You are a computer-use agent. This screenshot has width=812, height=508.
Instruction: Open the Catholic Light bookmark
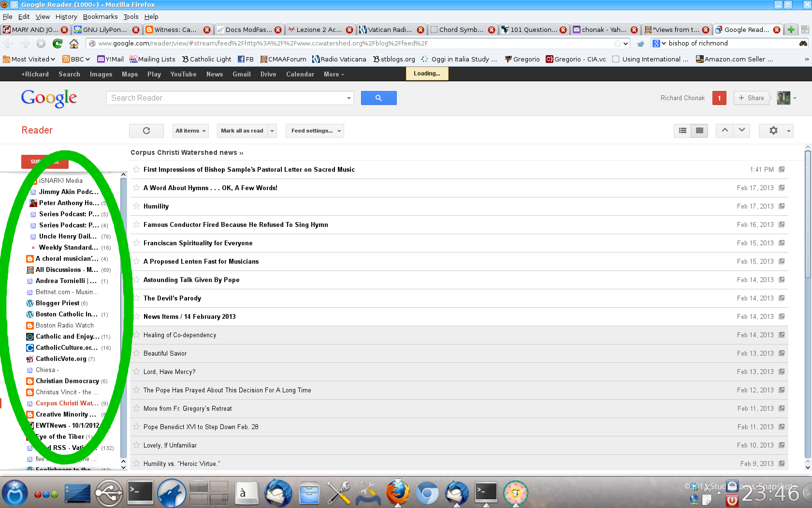(206, 59)
